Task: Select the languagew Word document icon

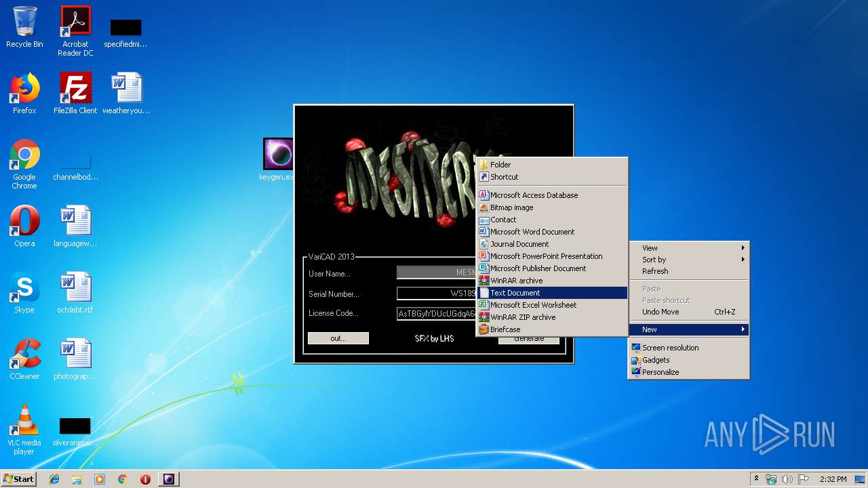Action: pyautogui.click(x=75, y=226)
